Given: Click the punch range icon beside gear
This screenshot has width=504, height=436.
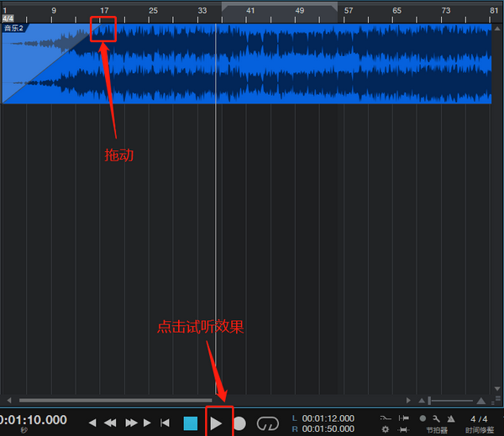Looking at the screenshot, I should tap(403, 429).
